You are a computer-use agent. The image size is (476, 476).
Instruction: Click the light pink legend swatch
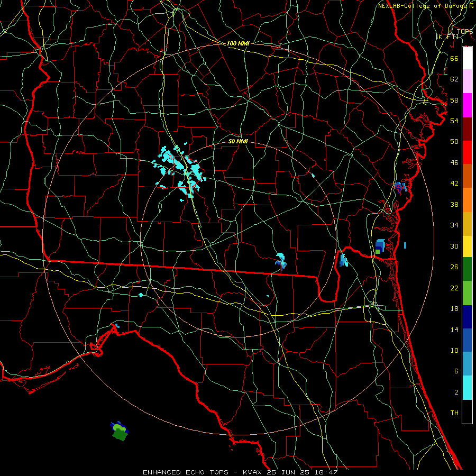pos(467,81)
